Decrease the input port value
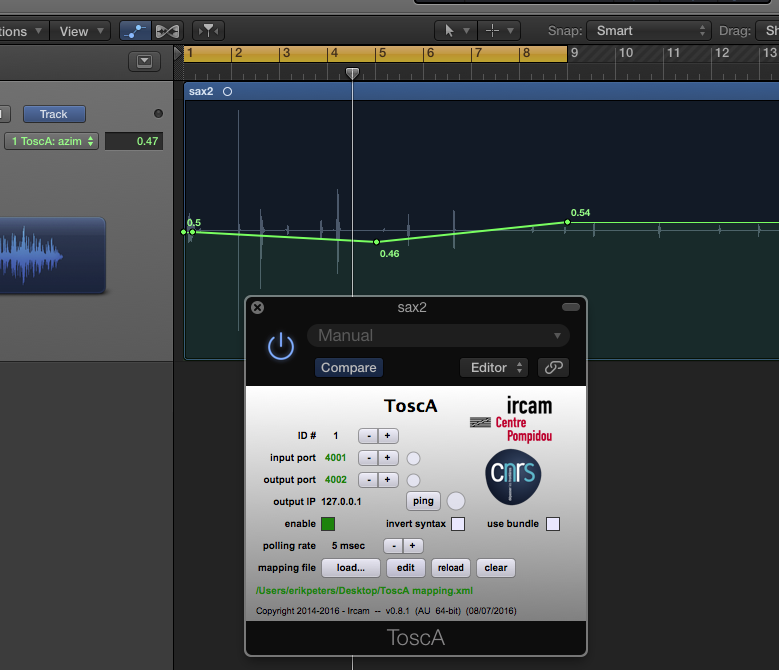Image resolution: width=779 pixels, height=670 pixels. 369,457
